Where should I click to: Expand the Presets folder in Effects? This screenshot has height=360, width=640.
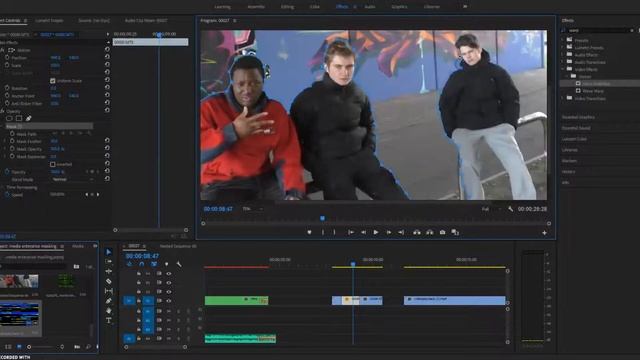pos(563,40)
